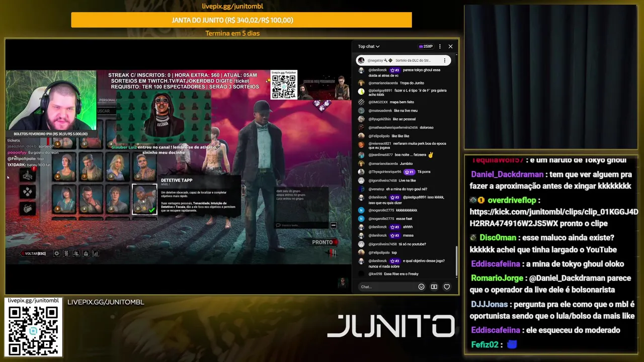644x362 pixels.
Task: Open the emoji picker in chat
Action: click(x=422, y=287)
